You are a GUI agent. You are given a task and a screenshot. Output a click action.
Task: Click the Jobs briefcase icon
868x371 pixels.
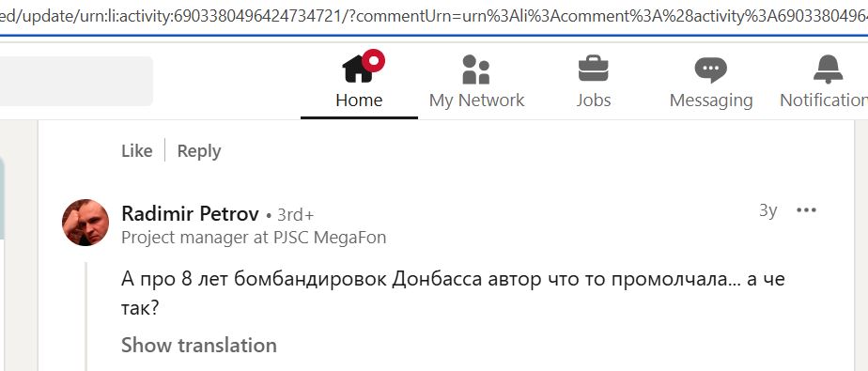click(593, 69)
